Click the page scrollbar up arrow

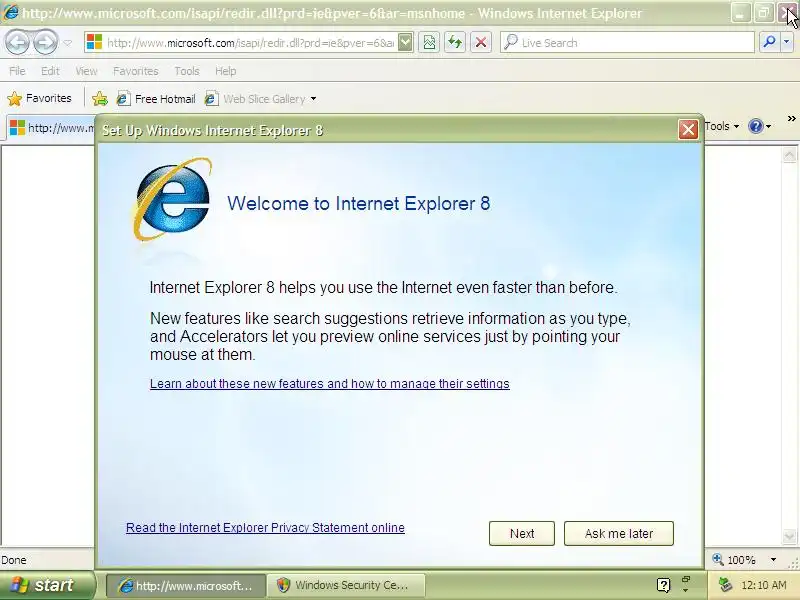click(x=789, y=155)
